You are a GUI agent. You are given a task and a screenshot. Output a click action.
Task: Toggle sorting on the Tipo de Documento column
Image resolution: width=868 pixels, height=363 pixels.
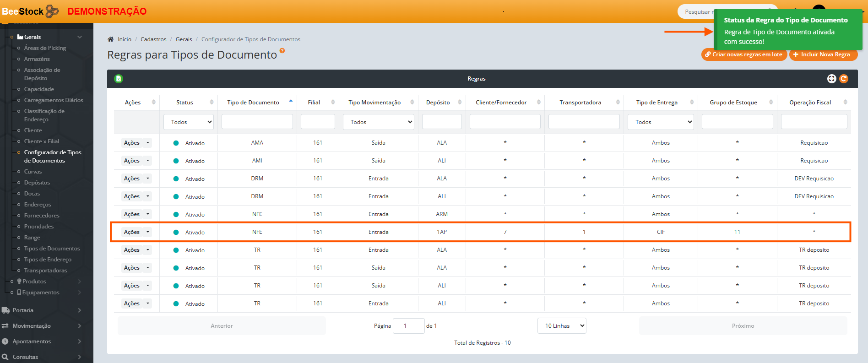(x=291, y=102)
